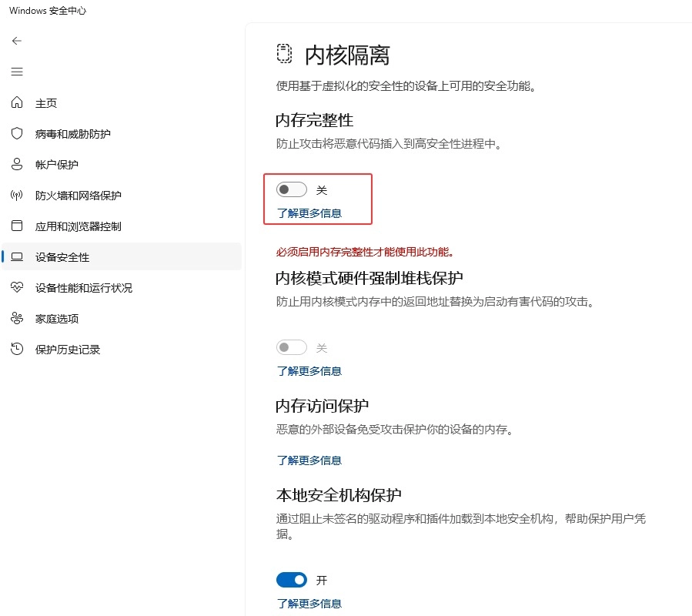This screenshot has width=692, height=616.
Task: Click the 保护历史记录 clock icon
Action: click(x=17, y=349)
